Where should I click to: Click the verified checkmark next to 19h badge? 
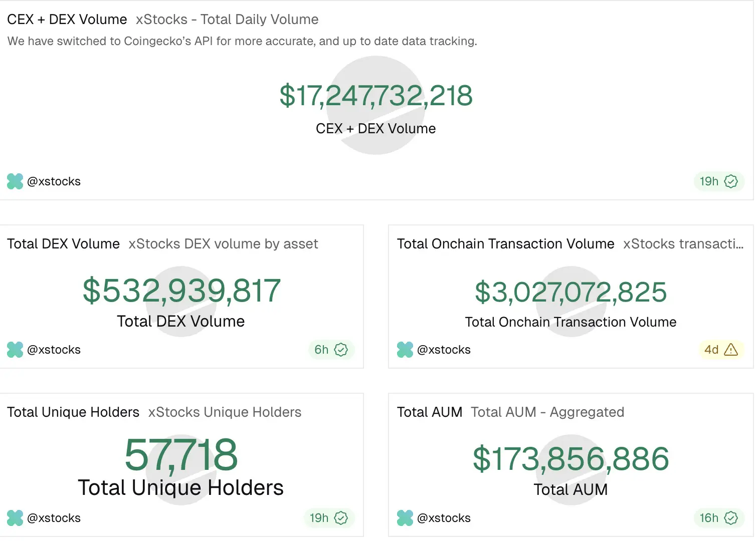click(x=731, y=181)
